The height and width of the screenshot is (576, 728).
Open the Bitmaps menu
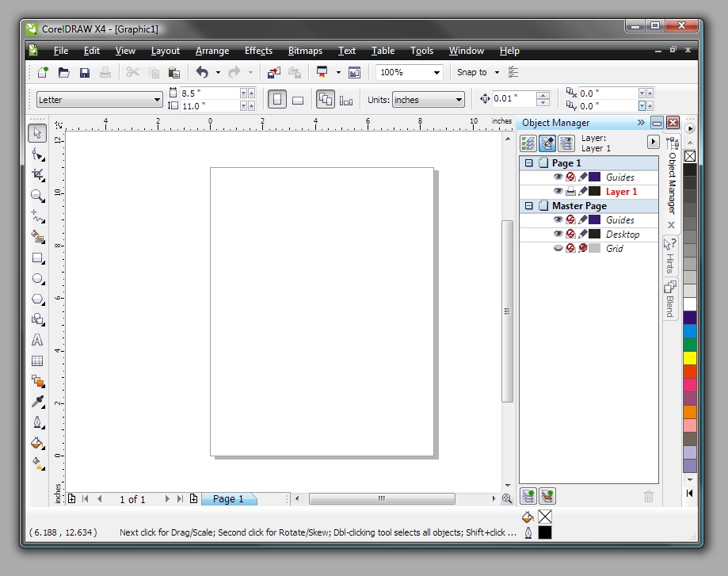point(305,51)
